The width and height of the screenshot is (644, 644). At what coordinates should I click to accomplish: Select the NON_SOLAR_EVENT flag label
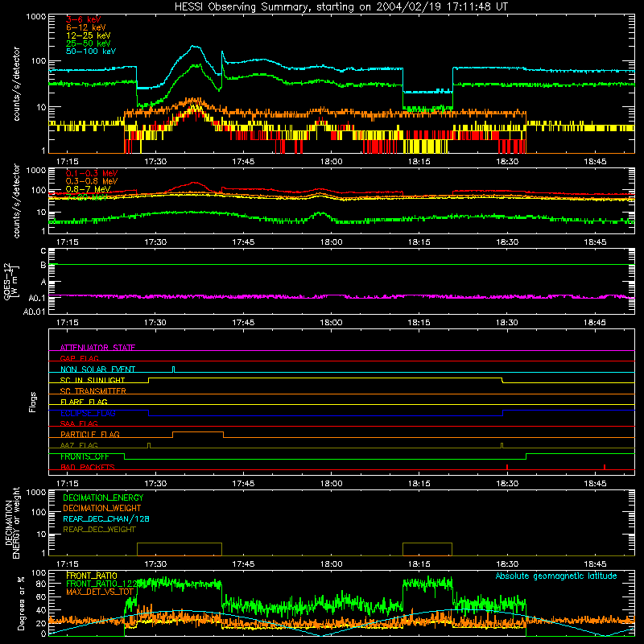pos(97,369)
